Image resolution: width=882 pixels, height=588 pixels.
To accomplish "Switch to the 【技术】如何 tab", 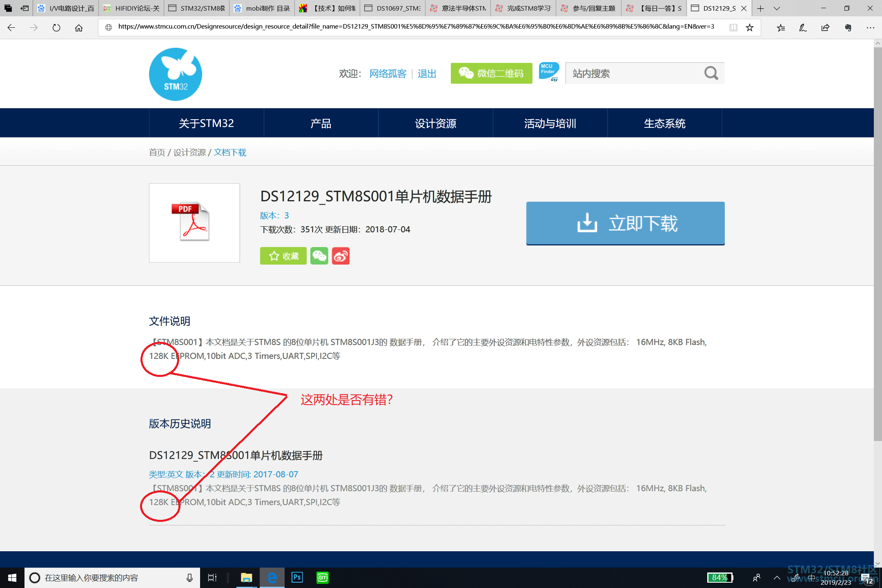I will tap(327, 8).
